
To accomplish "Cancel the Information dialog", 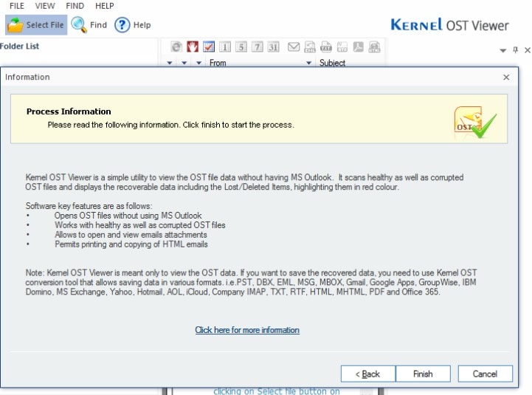I will 486,374.
